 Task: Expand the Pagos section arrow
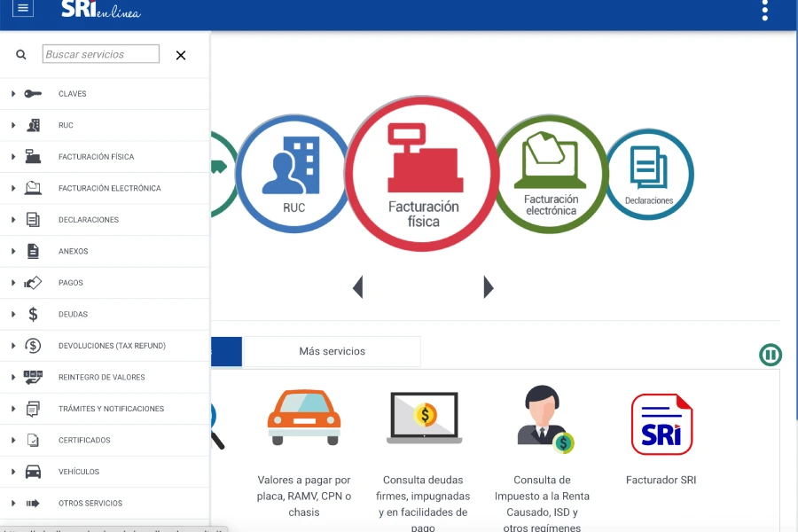[13, 283]
